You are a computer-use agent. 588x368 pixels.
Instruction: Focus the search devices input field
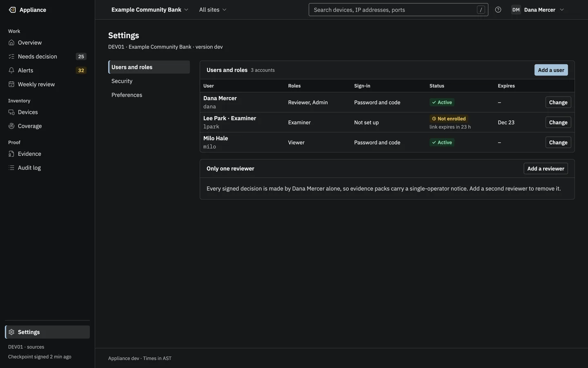click(398, 10)
